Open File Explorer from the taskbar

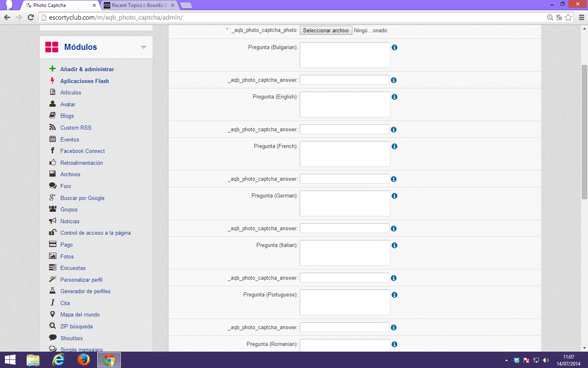coord(33,360)
